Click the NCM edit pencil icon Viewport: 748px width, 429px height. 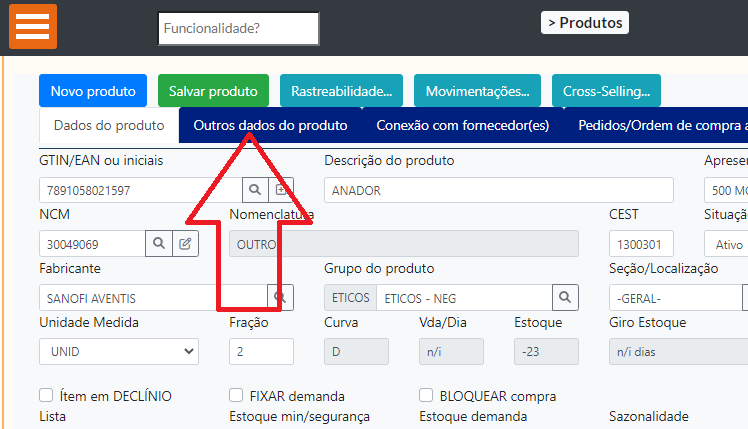click(185, 244)
